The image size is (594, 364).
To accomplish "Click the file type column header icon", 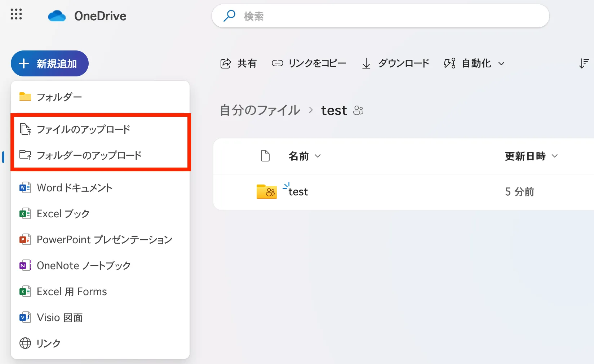I will pyautogui.click(x=265, y=156).
